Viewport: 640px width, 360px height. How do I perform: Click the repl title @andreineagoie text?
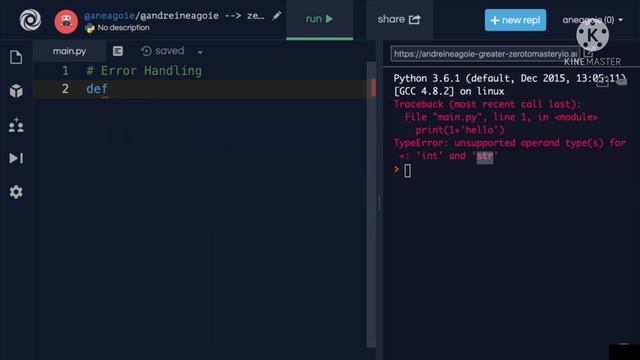pyautogui.click(x=179, y=16)
